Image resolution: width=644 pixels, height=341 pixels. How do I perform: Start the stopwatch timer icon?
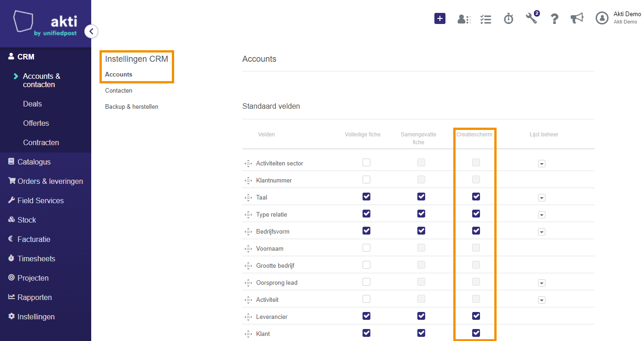tap(509, 18)
